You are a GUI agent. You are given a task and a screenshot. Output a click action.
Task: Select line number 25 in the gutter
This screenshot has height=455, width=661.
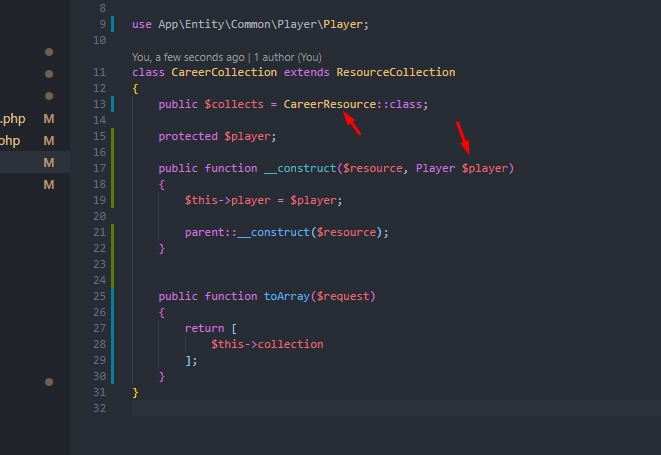click(x=99, y=296)
